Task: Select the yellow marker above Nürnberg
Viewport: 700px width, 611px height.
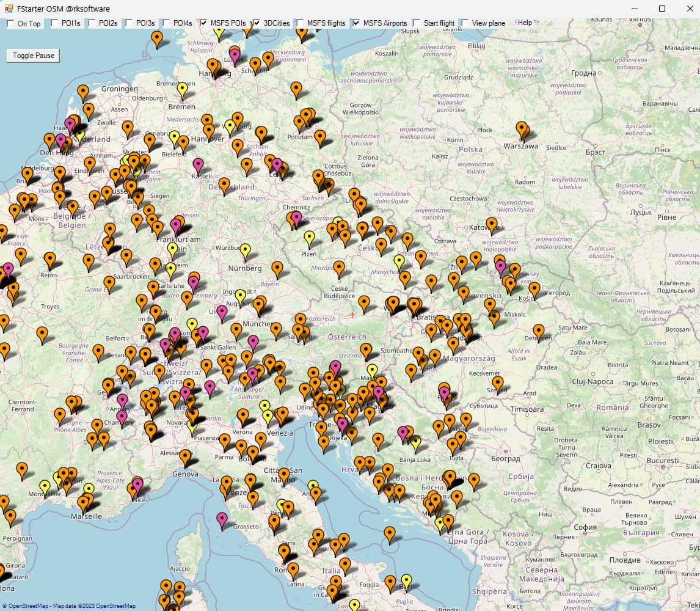Action: (245, 250)
